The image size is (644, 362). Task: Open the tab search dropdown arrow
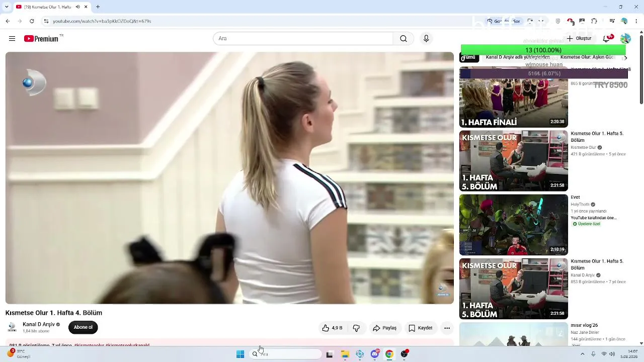[7, 7]
